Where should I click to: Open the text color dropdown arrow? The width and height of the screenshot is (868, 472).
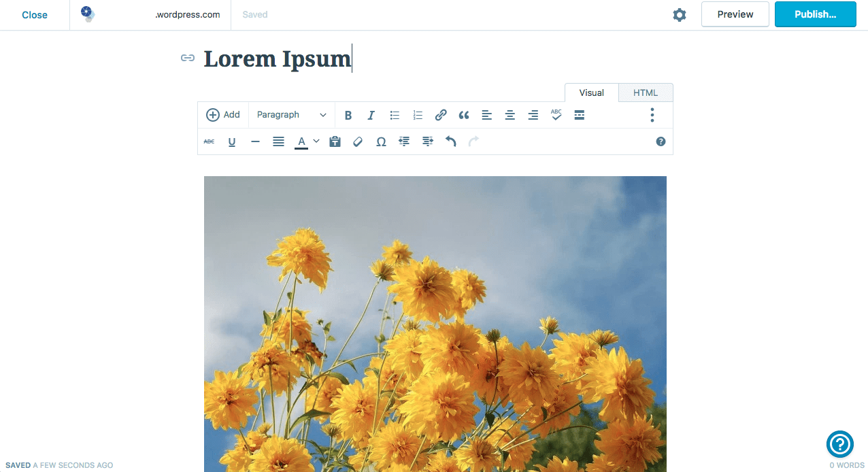click(316, 141)
